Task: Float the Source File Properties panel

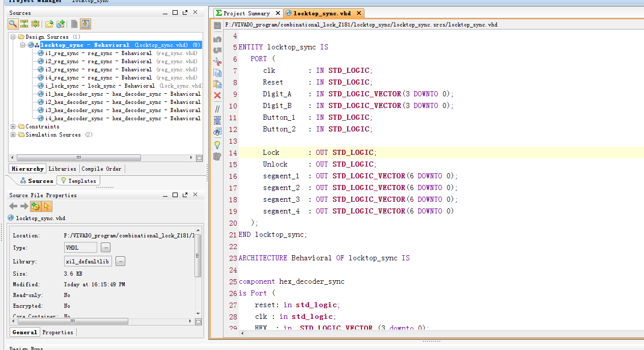Action: pyautogui.click(x=185, y=195)
